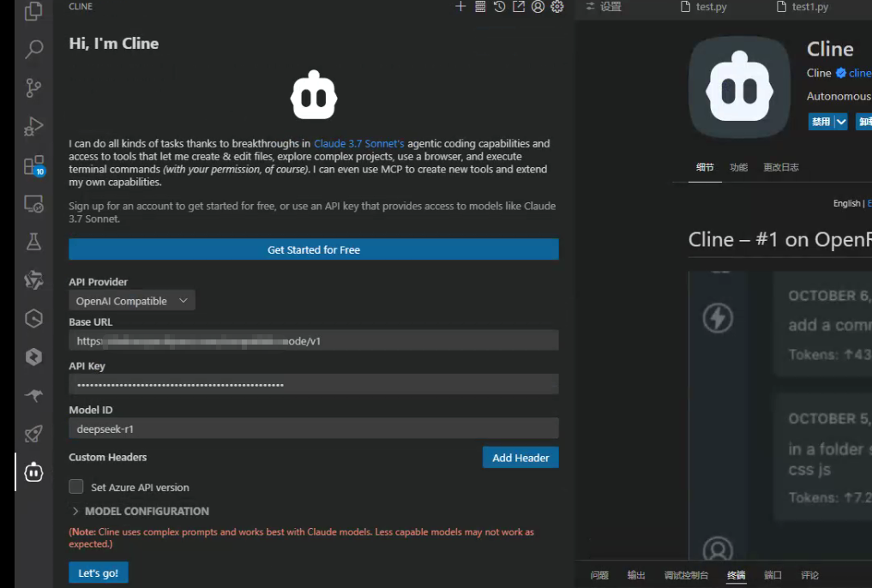The height and width of the screenshot is (588, 872).
Task: Open Extensions view with badge 10
Action: [x=33, y=165]
